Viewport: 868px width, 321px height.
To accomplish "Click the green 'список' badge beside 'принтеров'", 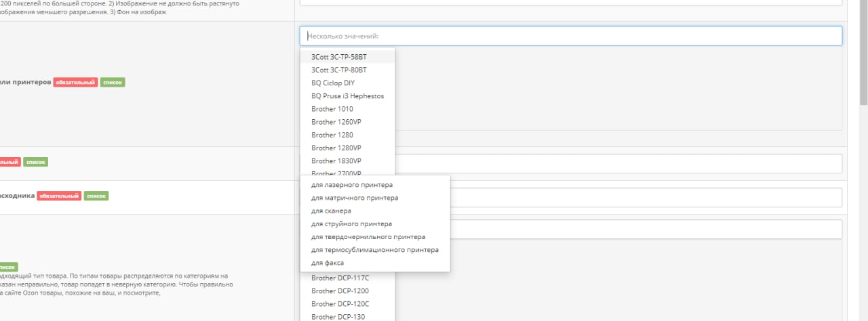I will 113,83.
